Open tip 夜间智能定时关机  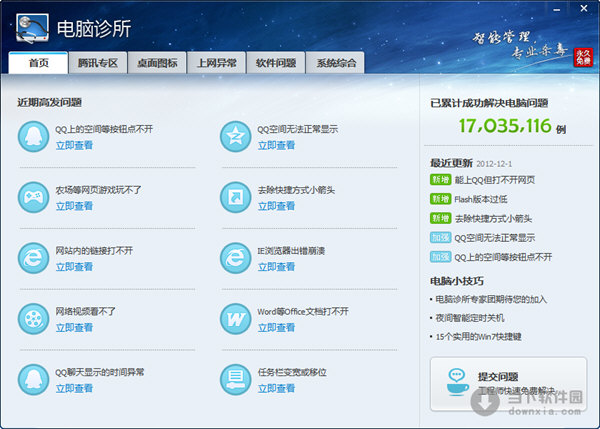[x=470, y=318]
